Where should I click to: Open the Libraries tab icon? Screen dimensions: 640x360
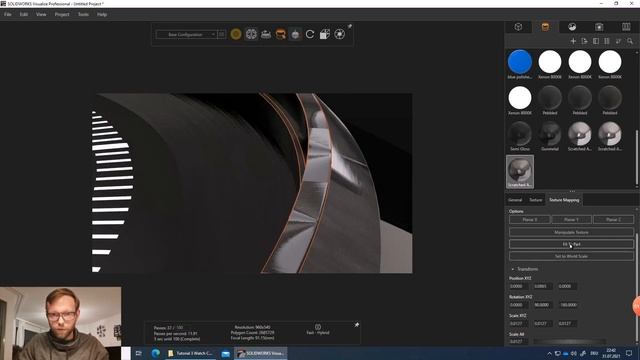coord(626,27)
